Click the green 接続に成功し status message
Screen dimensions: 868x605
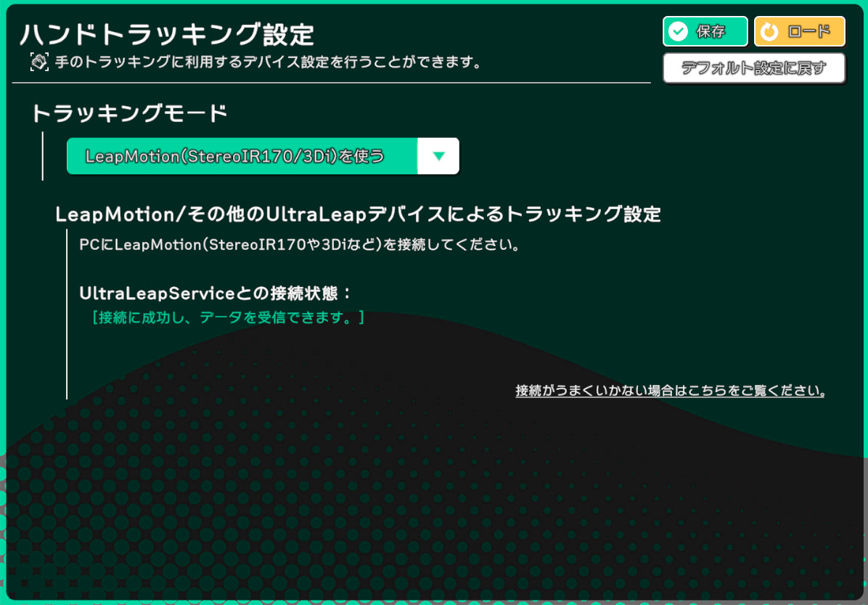pos(228,317)
